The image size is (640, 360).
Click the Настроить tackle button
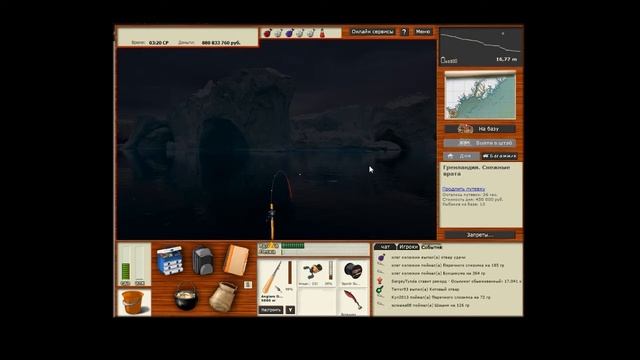click(271, 310)
